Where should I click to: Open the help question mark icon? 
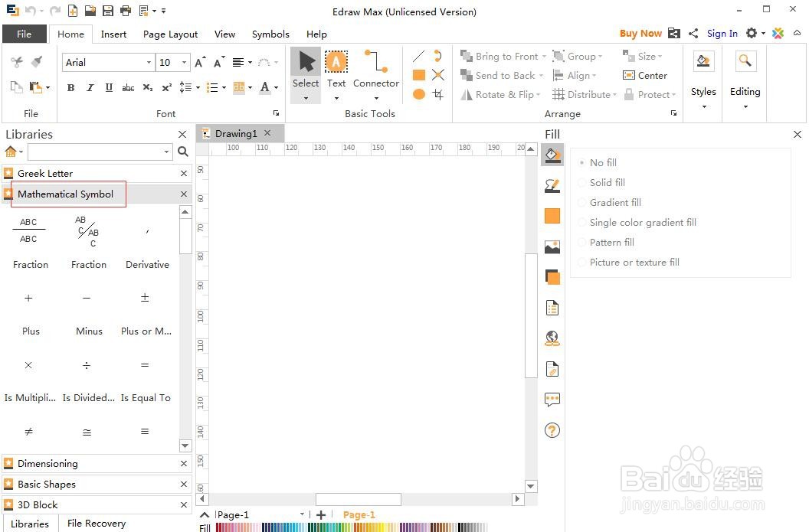tap(552, 430)
